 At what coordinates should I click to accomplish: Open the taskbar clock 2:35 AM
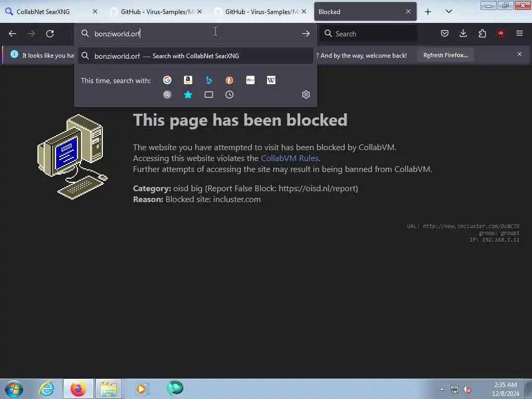506,389
